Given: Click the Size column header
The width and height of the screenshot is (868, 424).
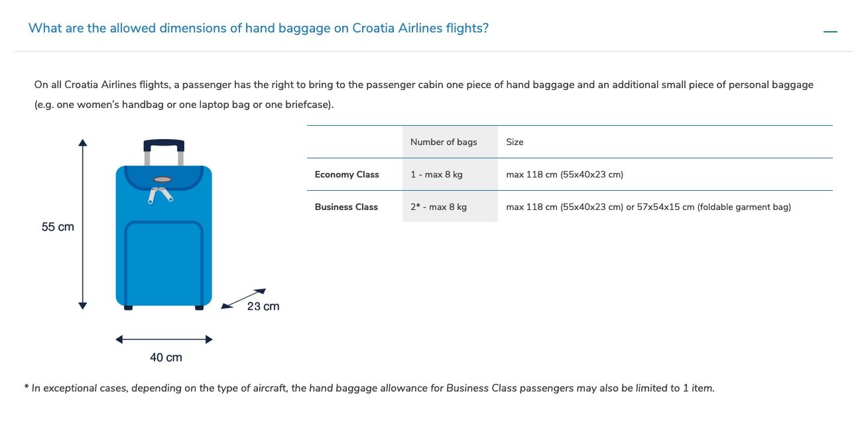Looking at the screenshot, I should click(514, 142).
